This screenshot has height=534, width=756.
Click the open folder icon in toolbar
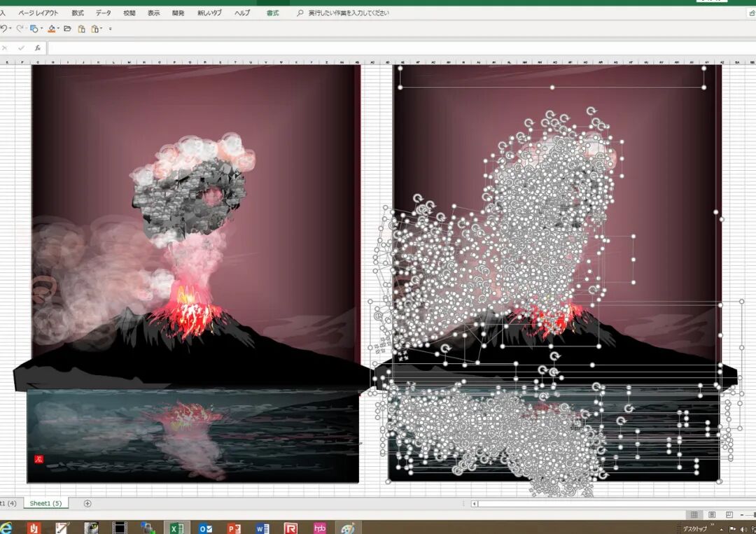point(67,29)
